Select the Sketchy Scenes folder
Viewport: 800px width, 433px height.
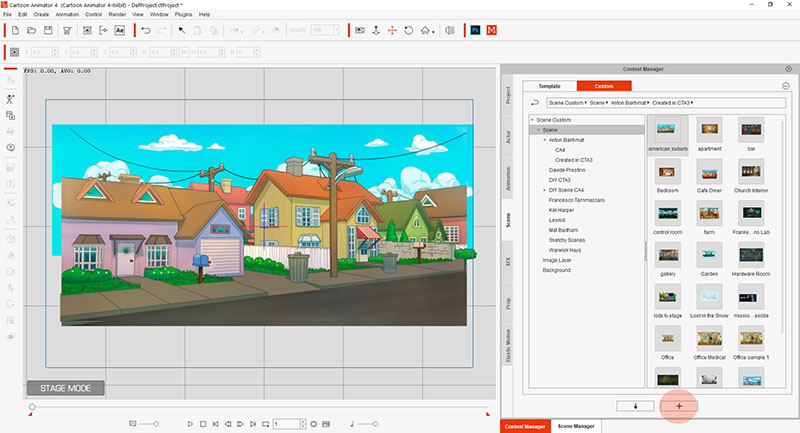[x=567, y=240]
